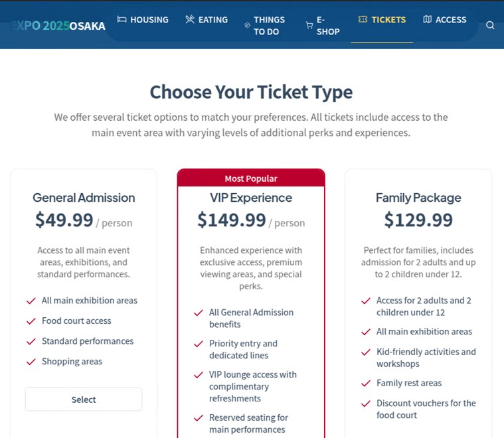Click the VIP Experience card title

tap(251, 198)
